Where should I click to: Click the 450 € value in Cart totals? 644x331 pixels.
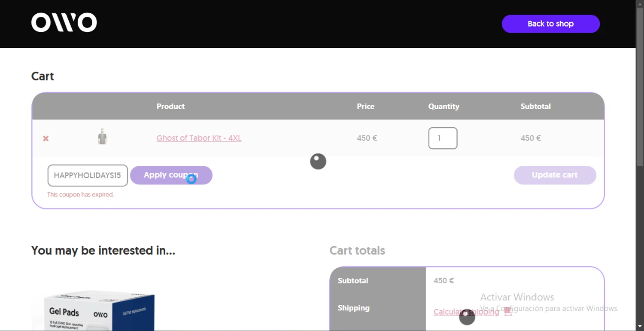point(444,281)
